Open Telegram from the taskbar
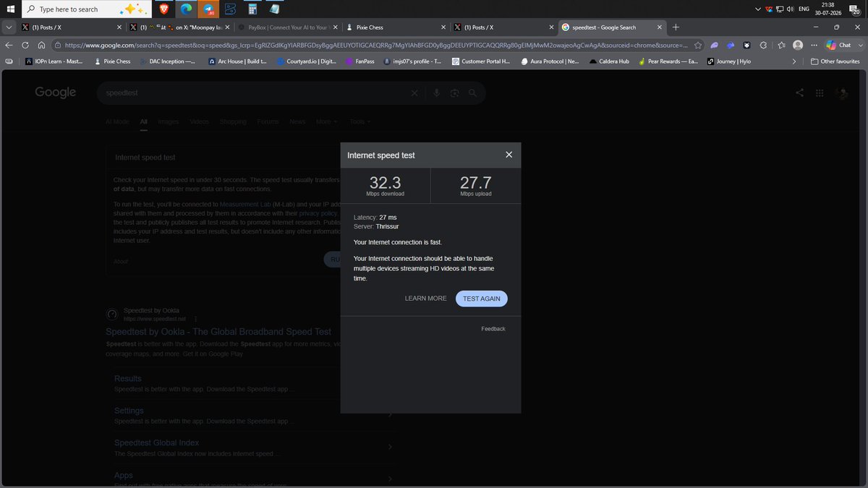Viewport: 868px width, 488px height. point(208,9)
